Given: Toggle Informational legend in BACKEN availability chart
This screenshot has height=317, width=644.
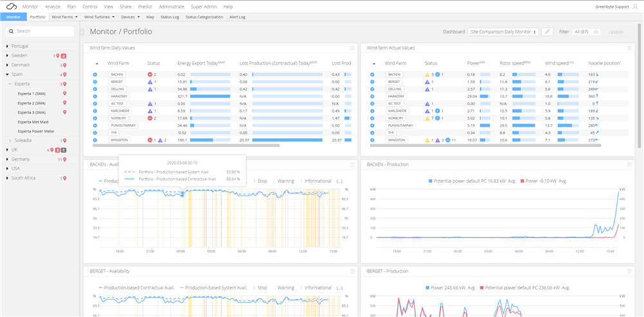Looking at the screenshot, I should pos(316,181).
